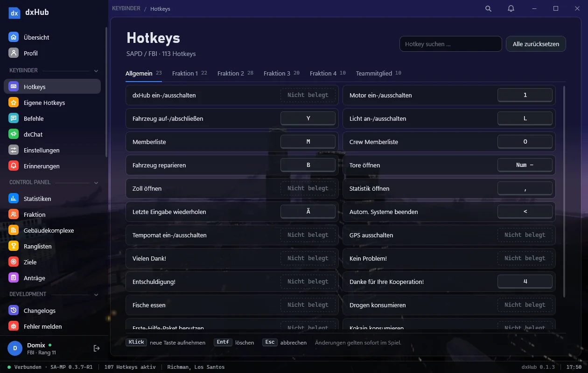Image resolution: width=588 pixels, height=373 pixels.
Task: Rebind Statistik öffnen comma key
Action: pyautogui.click(x=525, y=188)
